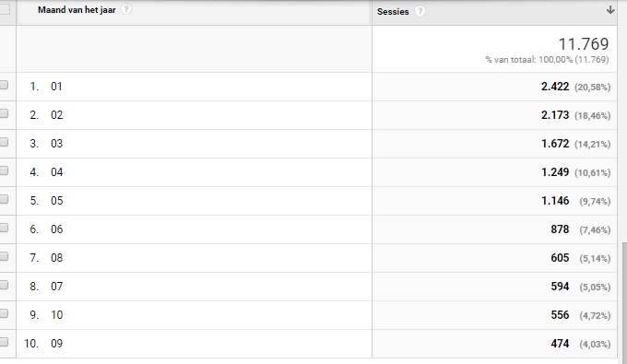The image size is (627, 364).
Task: Open help icon beside Maand van het jaar
Action: 125,9
